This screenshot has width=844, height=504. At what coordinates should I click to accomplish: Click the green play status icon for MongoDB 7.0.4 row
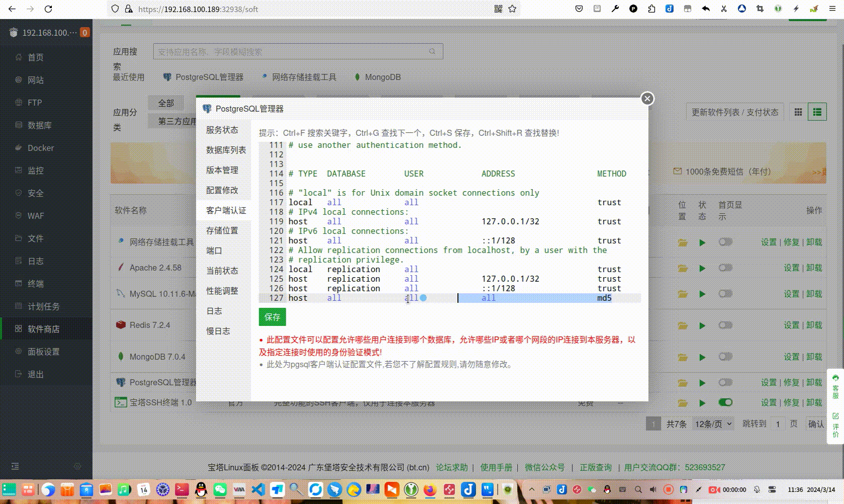coord(702,357)
